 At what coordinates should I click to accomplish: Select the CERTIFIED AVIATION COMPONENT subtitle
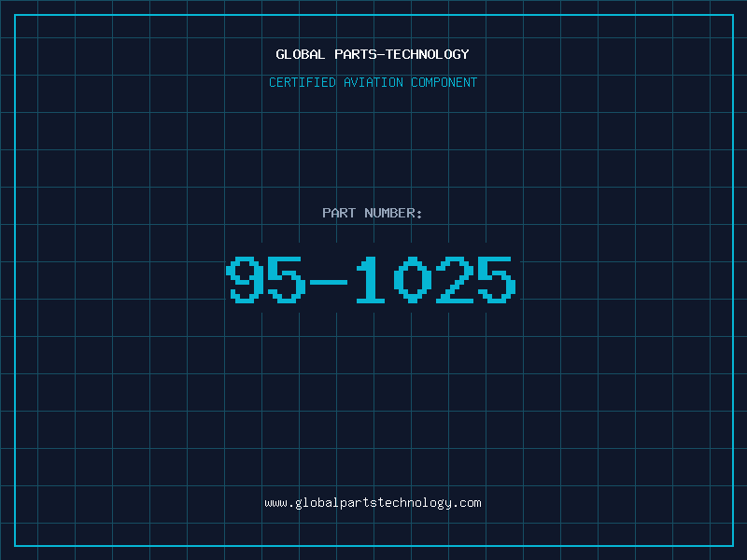(373, 82)
